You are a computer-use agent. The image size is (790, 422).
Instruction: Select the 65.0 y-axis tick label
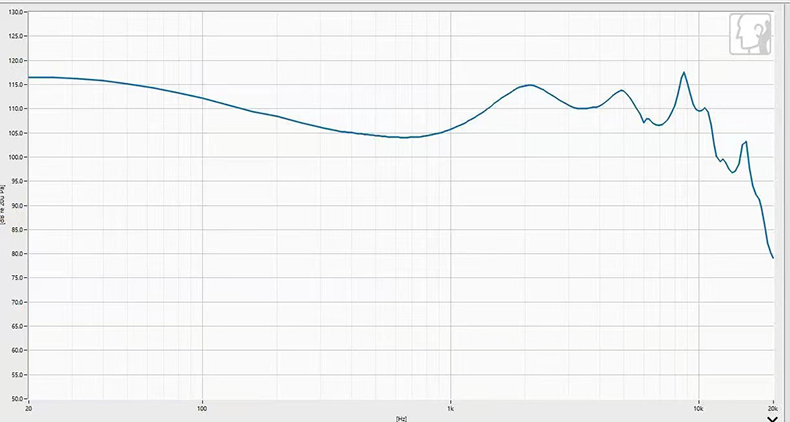[x=17, y=326]
